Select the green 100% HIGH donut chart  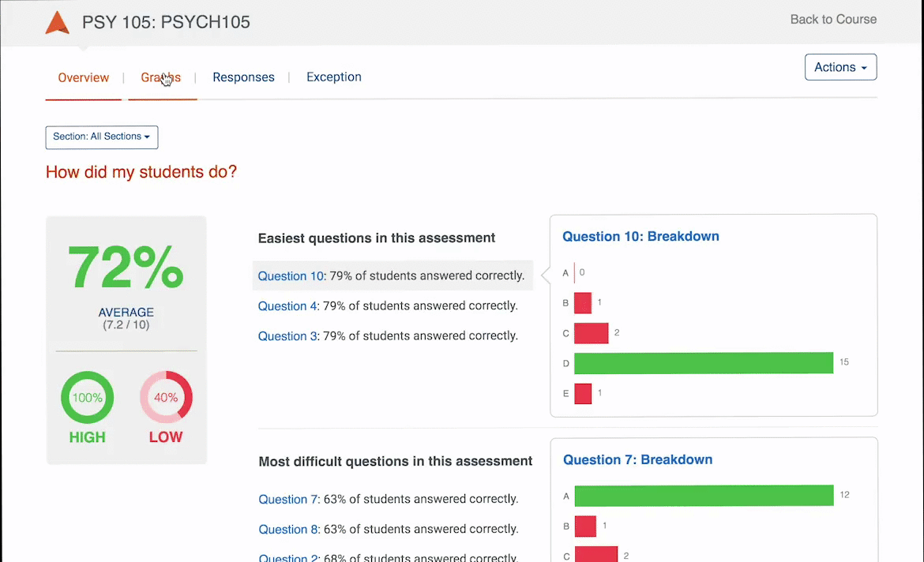click(x=87, y=397)
